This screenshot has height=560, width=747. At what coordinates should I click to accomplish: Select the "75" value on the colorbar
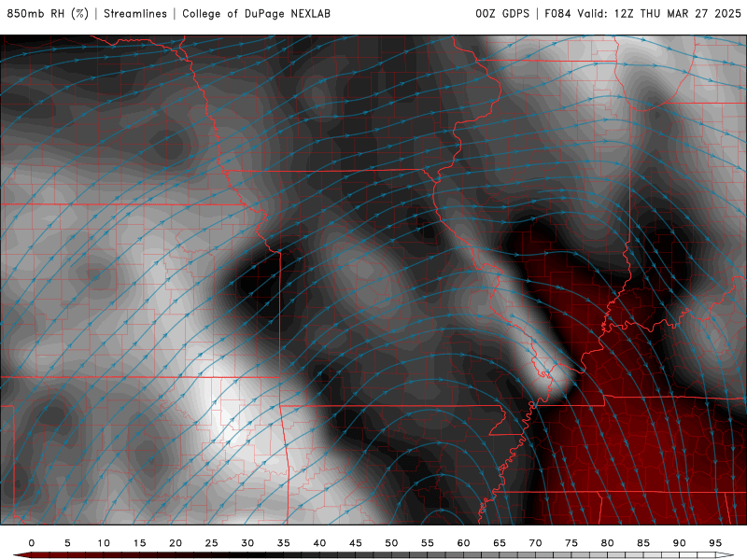(571, 543)
